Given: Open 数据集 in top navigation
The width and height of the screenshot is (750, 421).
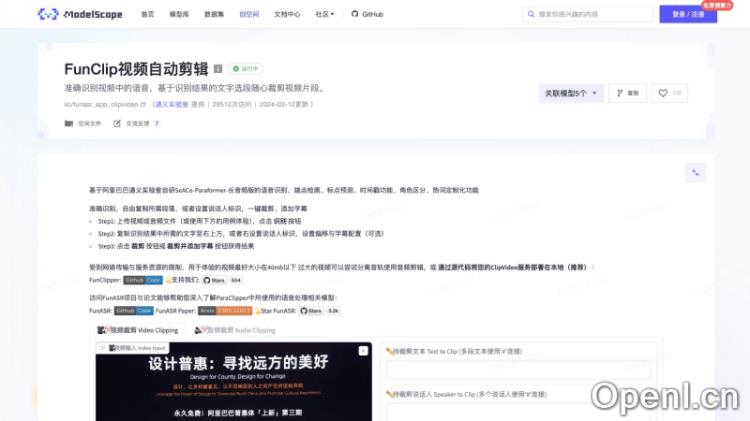Looking at the screenshot, I should [214, 14].
